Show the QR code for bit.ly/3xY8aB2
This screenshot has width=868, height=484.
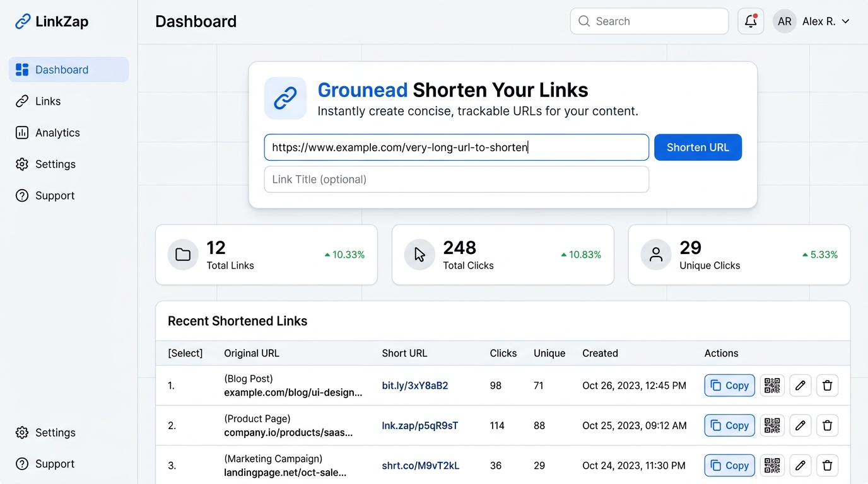pyautogui.click(x=772, y=386)
